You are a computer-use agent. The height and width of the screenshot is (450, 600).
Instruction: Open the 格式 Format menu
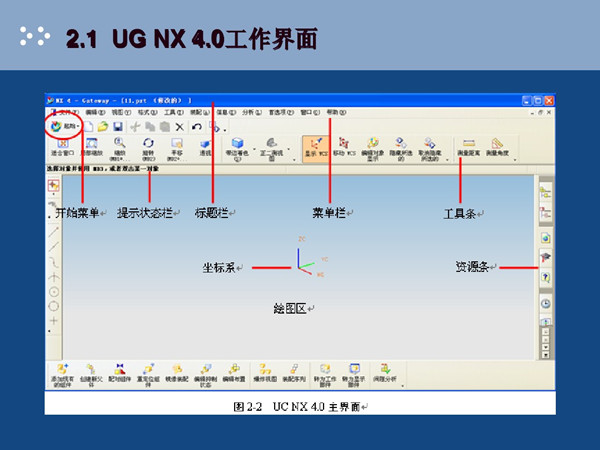(x=147, y=112)
